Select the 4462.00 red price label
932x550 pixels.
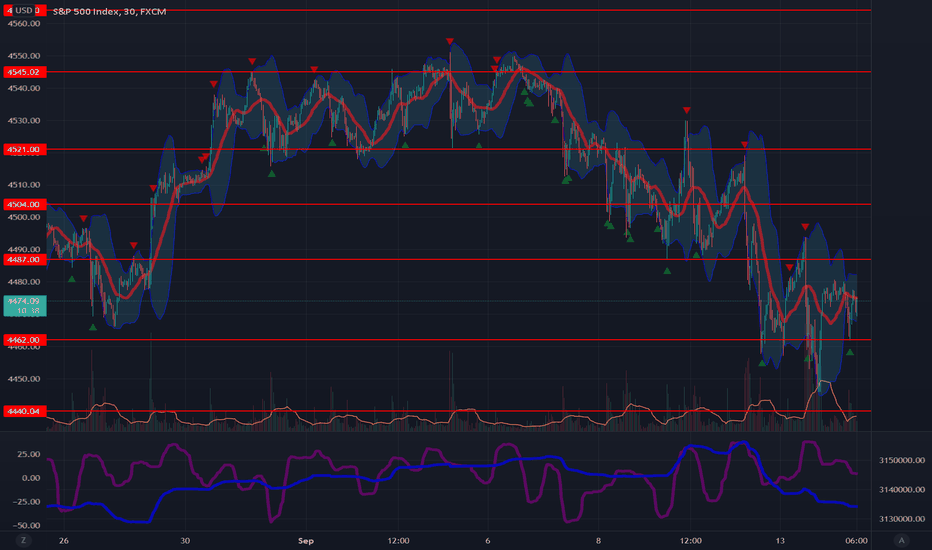(24, 340)
